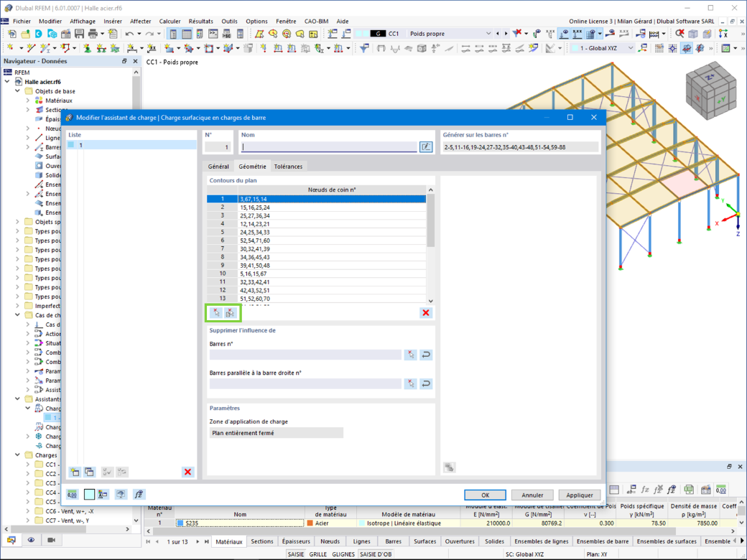Pick member graphically for parallel members field
This screenshot has height=560, width=747.
411,384
